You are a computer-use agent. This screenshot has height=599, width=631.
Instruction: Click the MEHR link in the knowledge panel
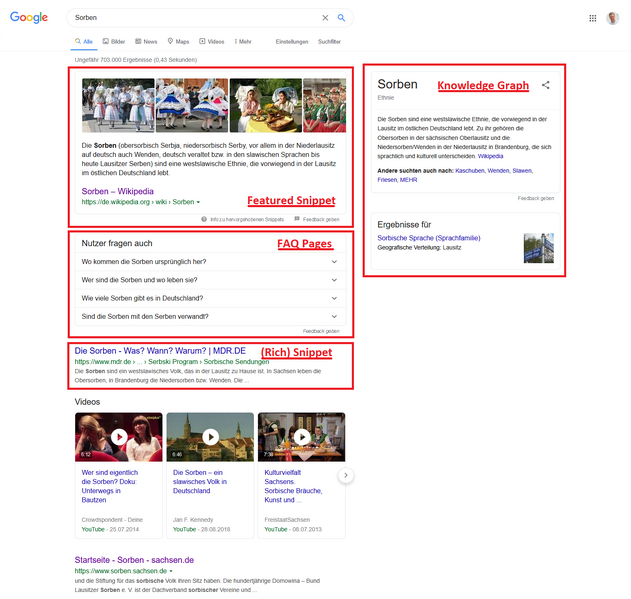408,180
